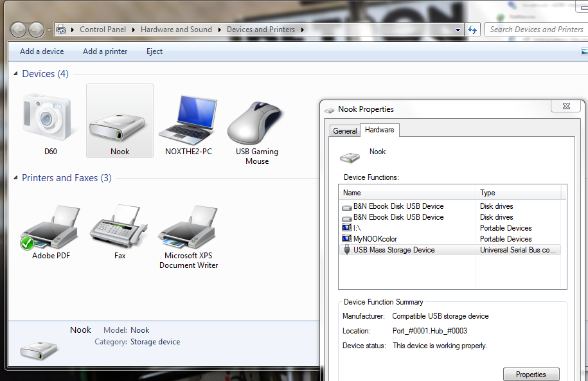This screenshot has height=381, width=588.
Task: Click Hardware and Sound breadcrumb link
Action: [176, 30]
